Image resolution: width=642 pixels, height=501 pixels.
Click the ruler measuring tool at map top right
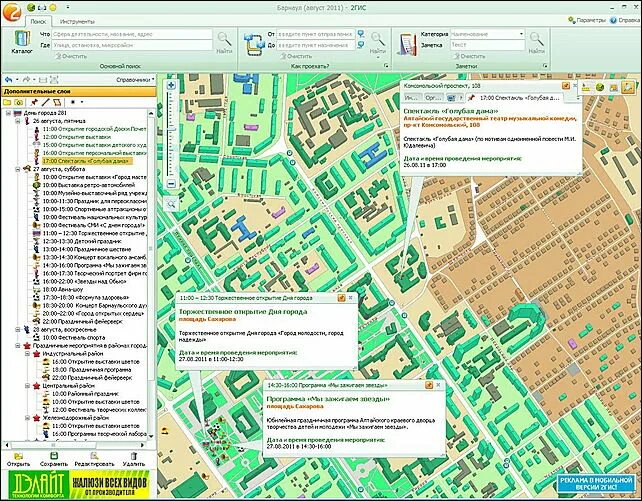pos(586,87)
